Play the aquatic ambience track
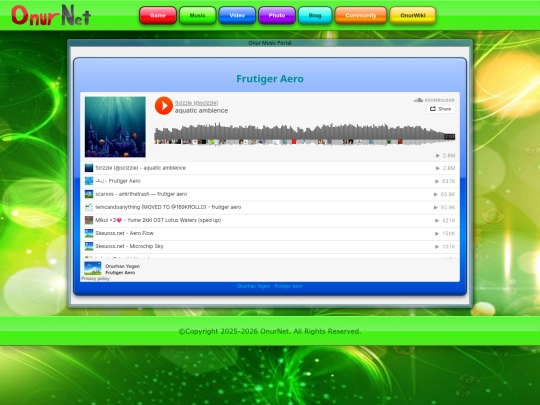 click(164, 106)
